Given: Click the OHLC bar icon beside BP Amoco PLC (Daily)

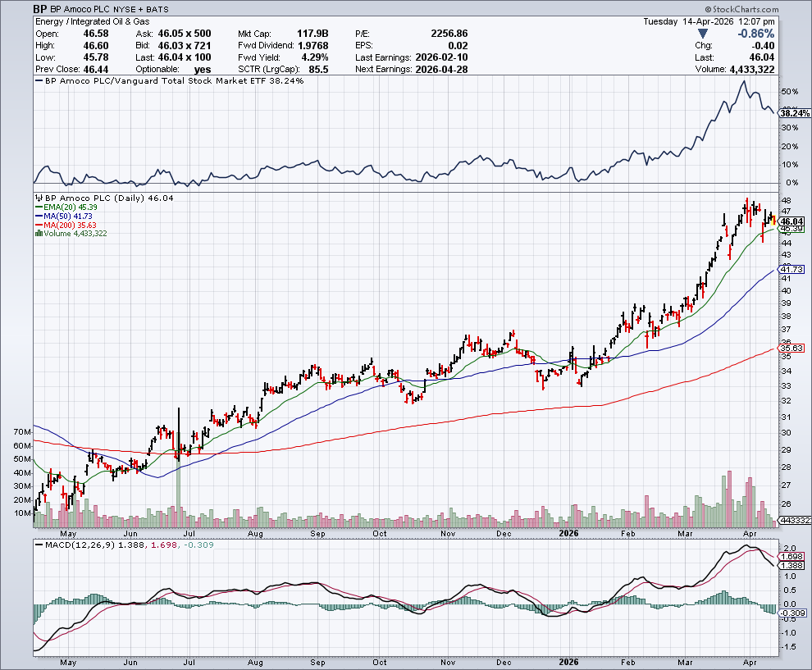Looking at the screenshot, I should coord(39,198).
